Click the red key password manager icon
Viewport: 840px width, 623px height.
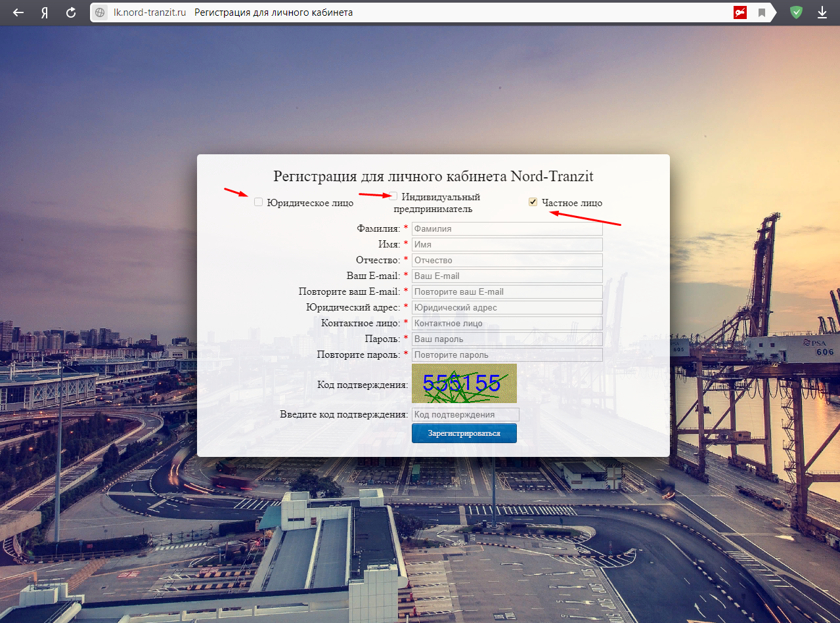pyautogui.click(x=740, y=12)
